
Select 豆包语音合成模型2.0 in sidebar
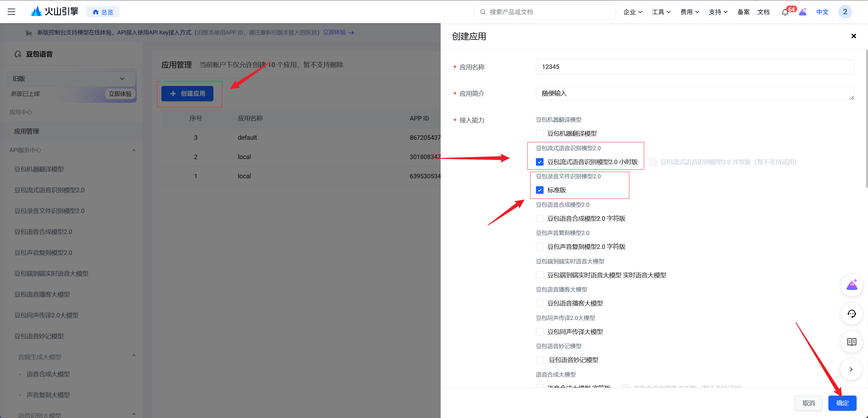[43, 232]
